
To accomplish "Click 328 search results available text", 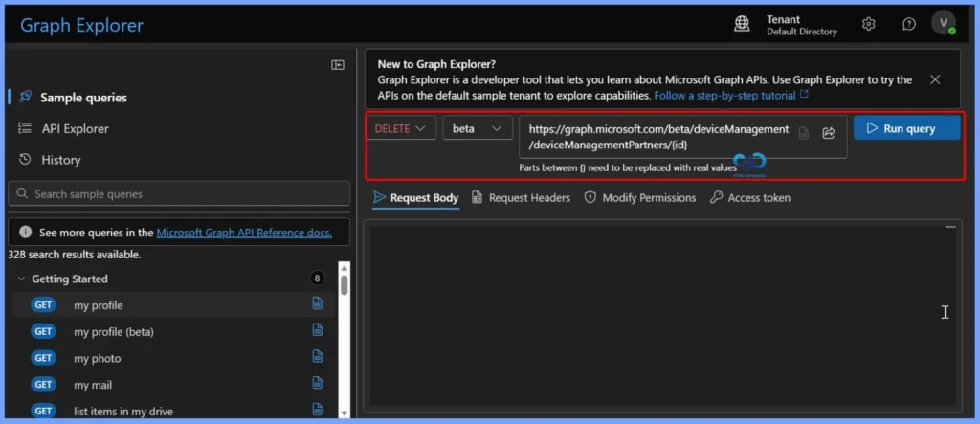I will pos(75,255).
